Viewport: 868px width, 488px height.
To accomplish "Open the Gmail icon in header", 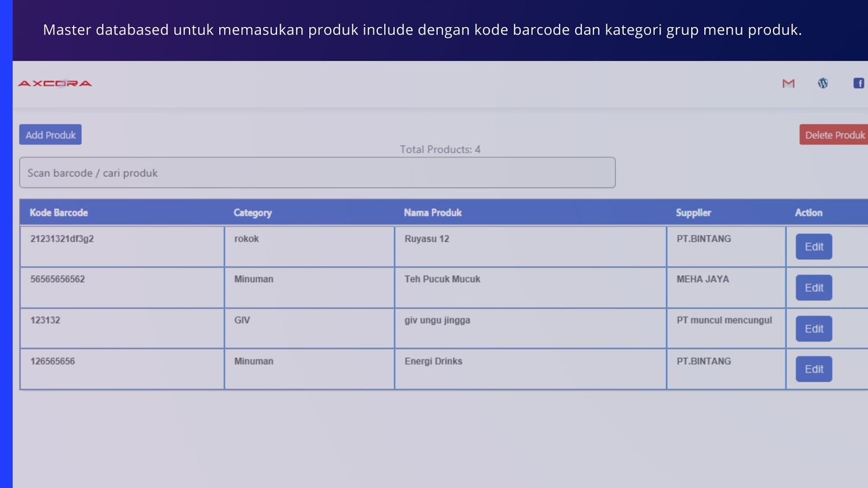I will coord(788,84).
